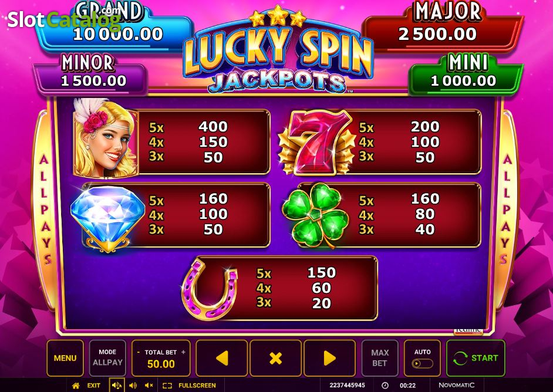The width and height of the screenshot is (553, 392).
Task: Mute all sound icon
Action: [149, 386]
